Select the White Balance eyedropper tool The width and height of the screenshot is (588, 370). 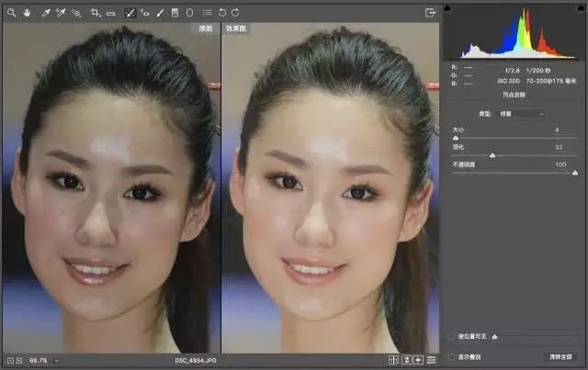46,13
